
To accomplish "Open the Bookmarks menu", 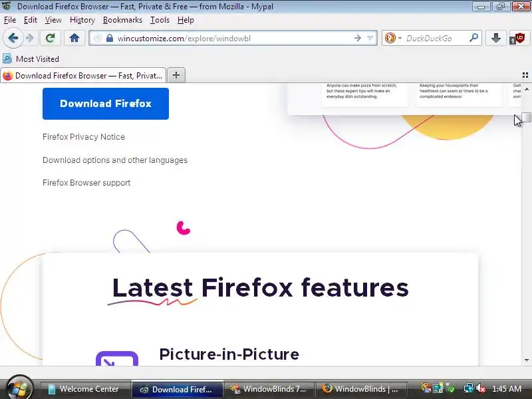I will coord(122,20).
